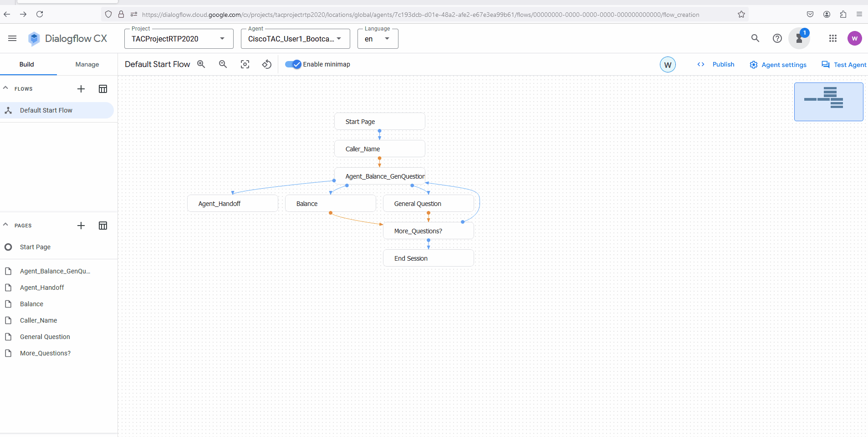Click the zoom out magnifier icon
Image resolution: width=868 pixels, height=437 pixels.
click(x=223, y=64)
